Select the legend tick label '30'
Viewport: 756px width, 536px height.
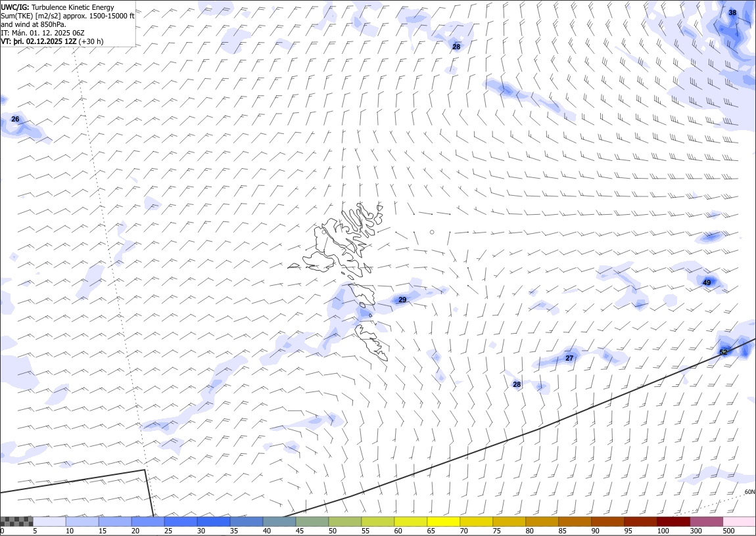(201, 531)
